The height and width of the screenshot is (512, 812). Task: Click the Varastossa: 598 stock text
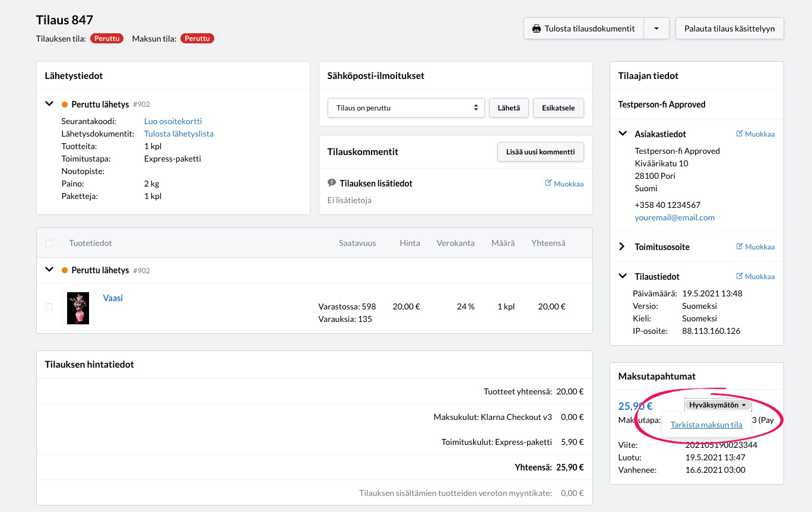pos(347,306)
